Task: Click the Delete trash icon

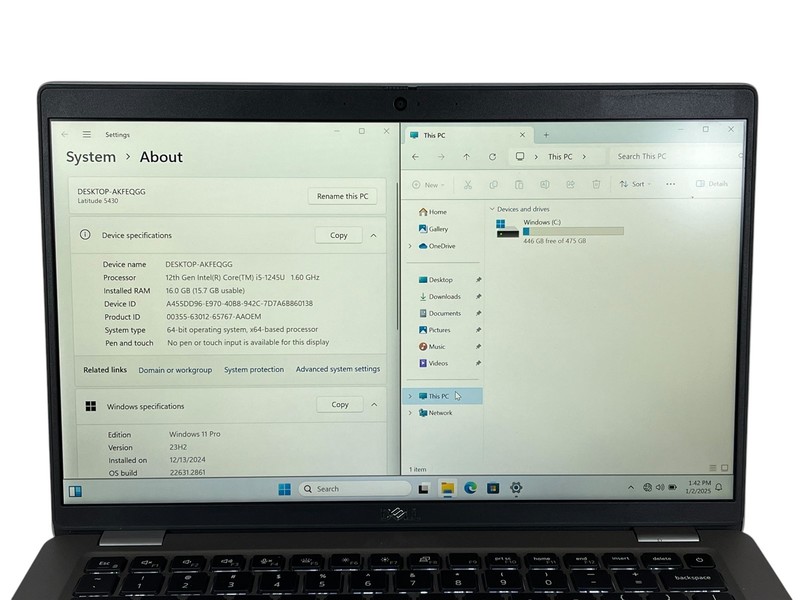Action: pyautogui.click(x=596, y=184)
